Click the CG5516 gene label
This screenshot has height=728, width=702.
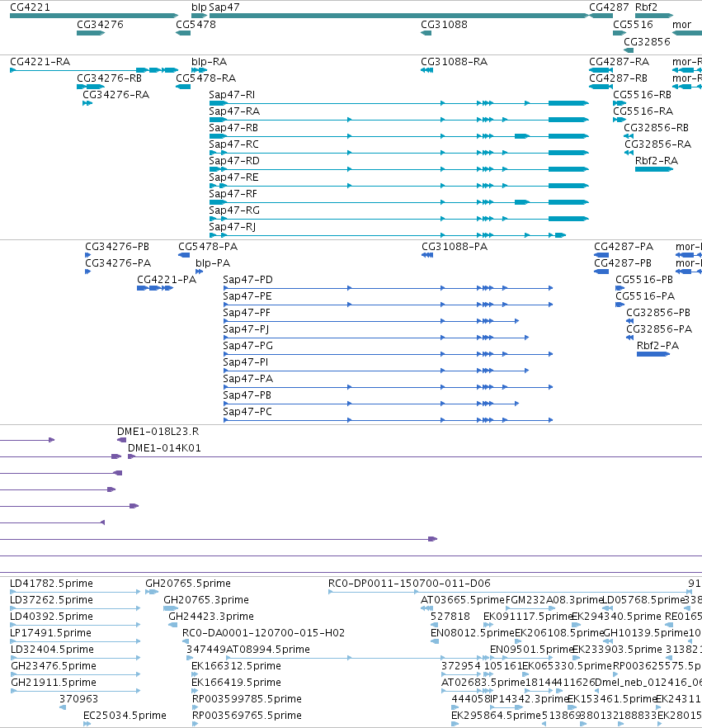633,25
